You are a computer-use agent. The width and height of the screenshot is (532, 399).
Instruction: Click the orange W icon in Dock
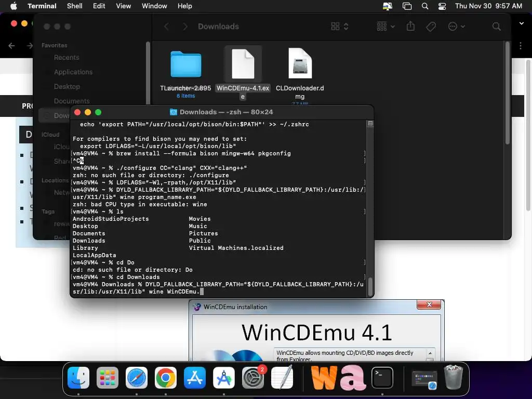(324, 377)
